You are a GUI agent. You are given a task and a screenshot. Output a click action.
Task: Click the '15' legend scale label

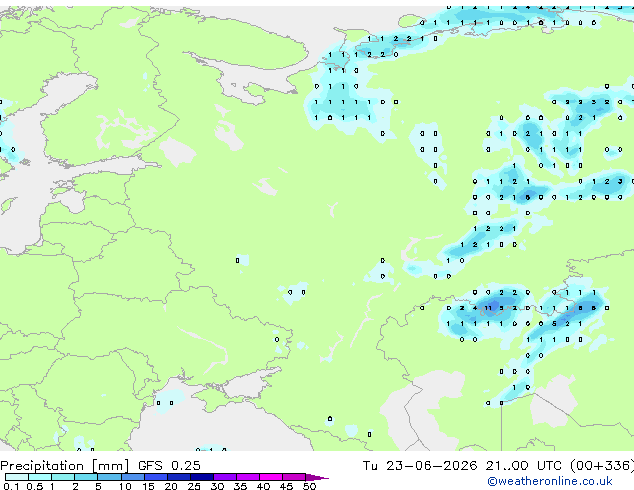point(148,486)
